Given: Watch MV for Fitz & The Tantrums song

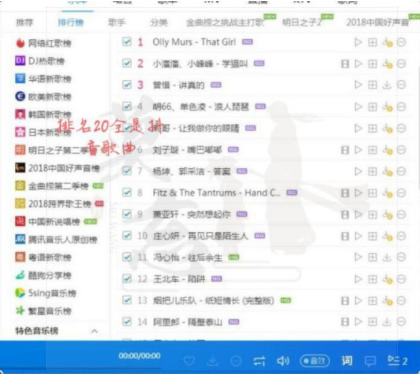Looking at the screenshot, I should coord(345,193).
